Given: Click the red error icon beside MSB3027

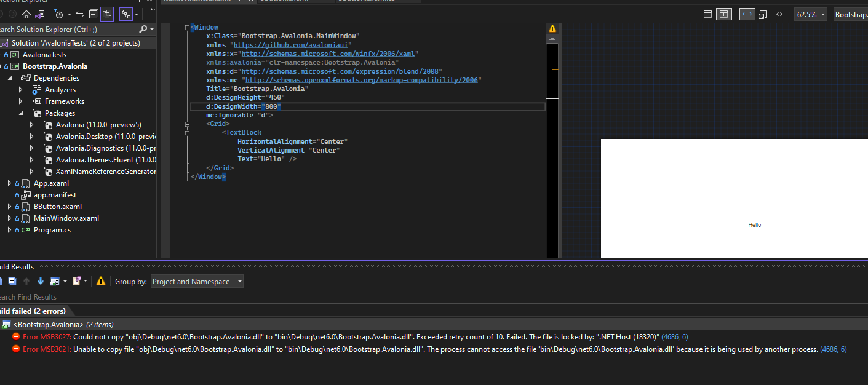Looking at the screenshot, I should point(17,336).
